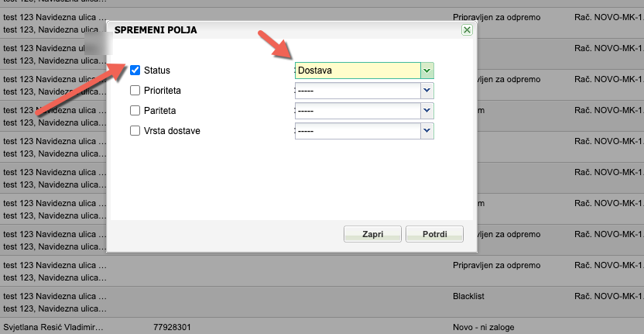Viewport: 644px width, 334px height.
Task: Close the Spremeni polja dialog with X icon
Action: tap(466, 29)
